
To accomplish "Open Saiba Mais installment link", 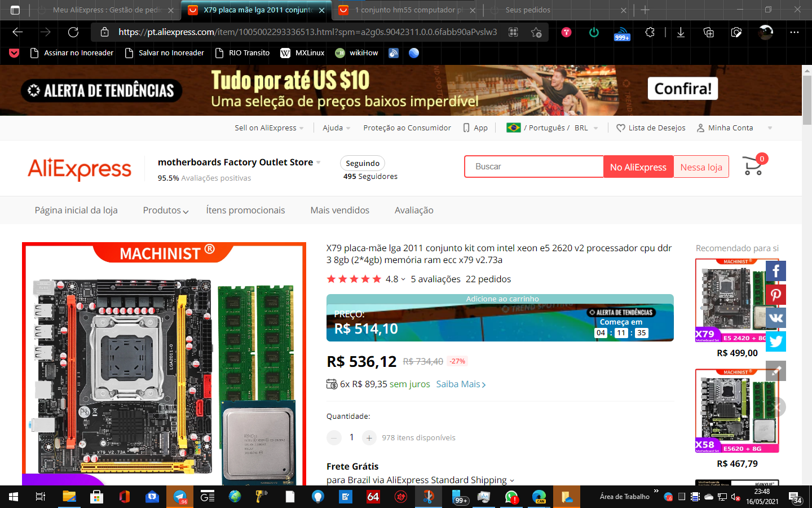I will coord(461,384).
